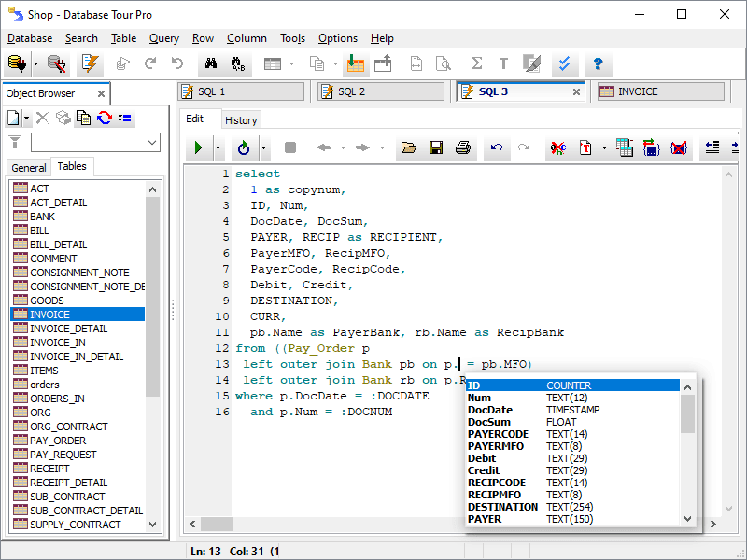Screen dimensions: 747x560
Task: Click the binoculars Find icon
Action: click(211, 64)
